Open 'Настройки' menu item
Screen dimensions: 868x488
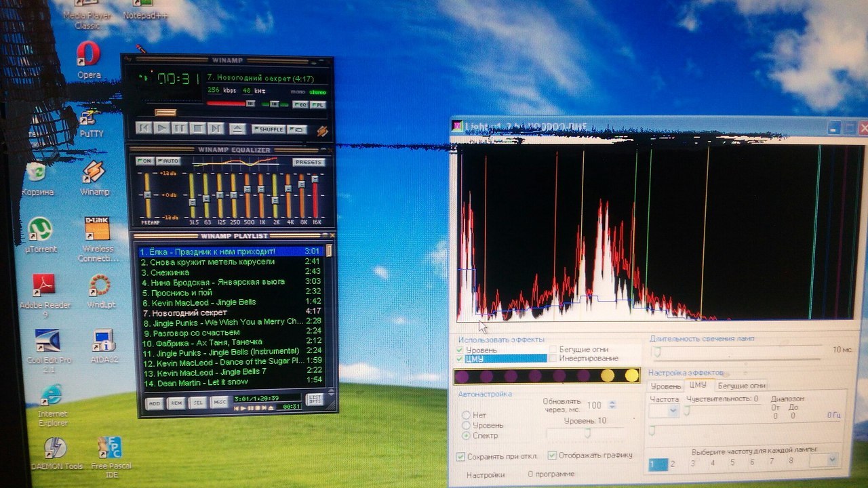tap(486, 475)
